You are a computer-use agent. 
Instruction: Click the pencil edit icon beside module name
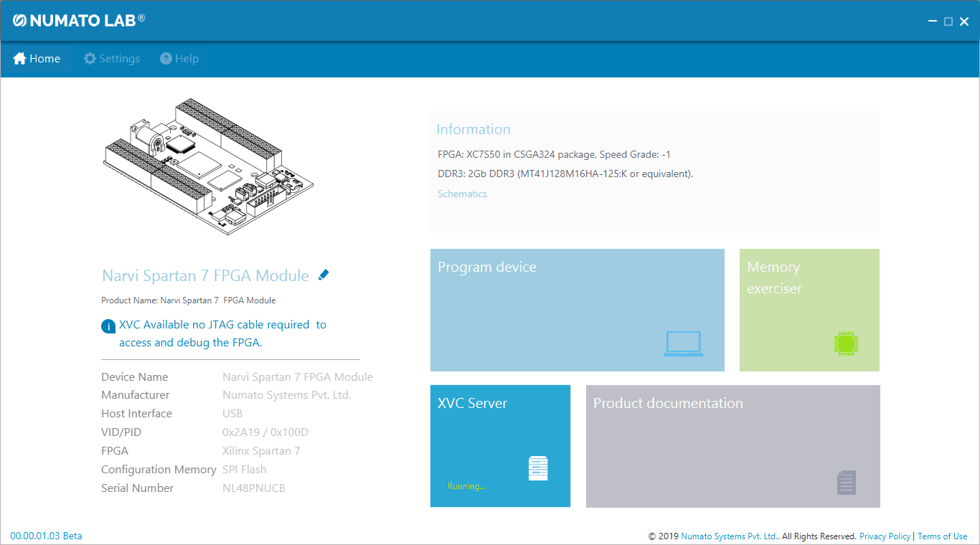(324, 275)
